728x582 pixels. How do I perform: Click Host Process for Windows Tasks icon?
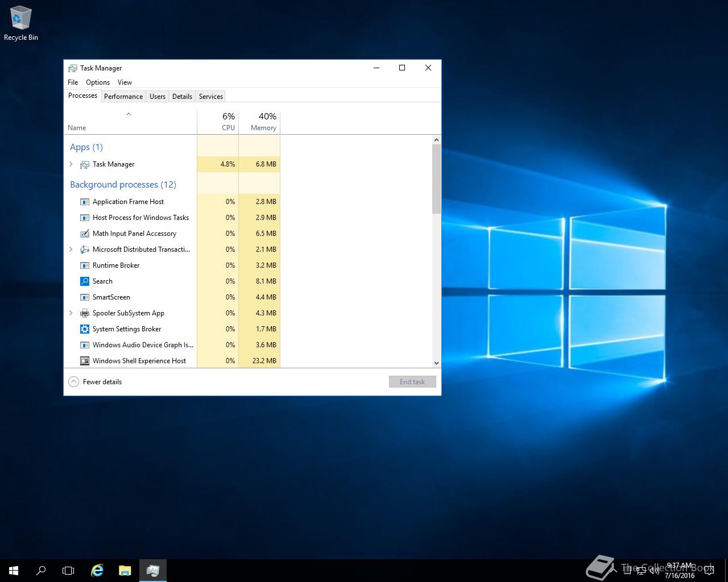coord(85,218)
